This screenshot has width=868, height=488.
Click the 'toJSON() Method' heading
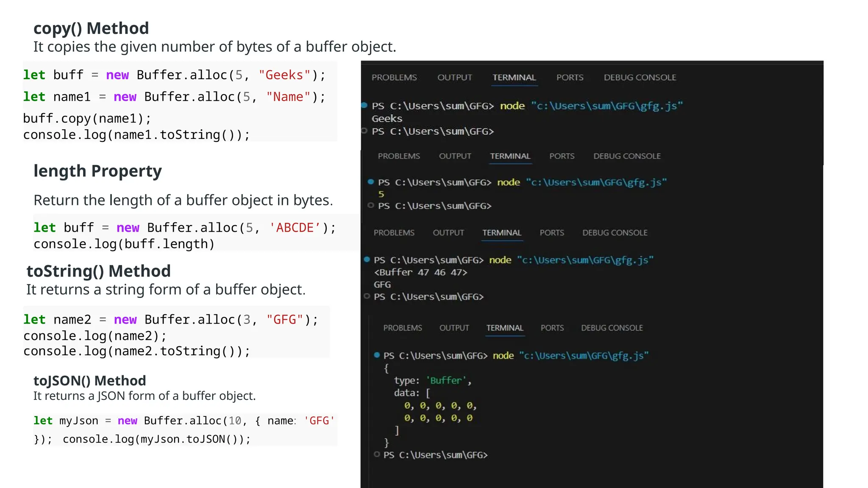tap(89, 380)
